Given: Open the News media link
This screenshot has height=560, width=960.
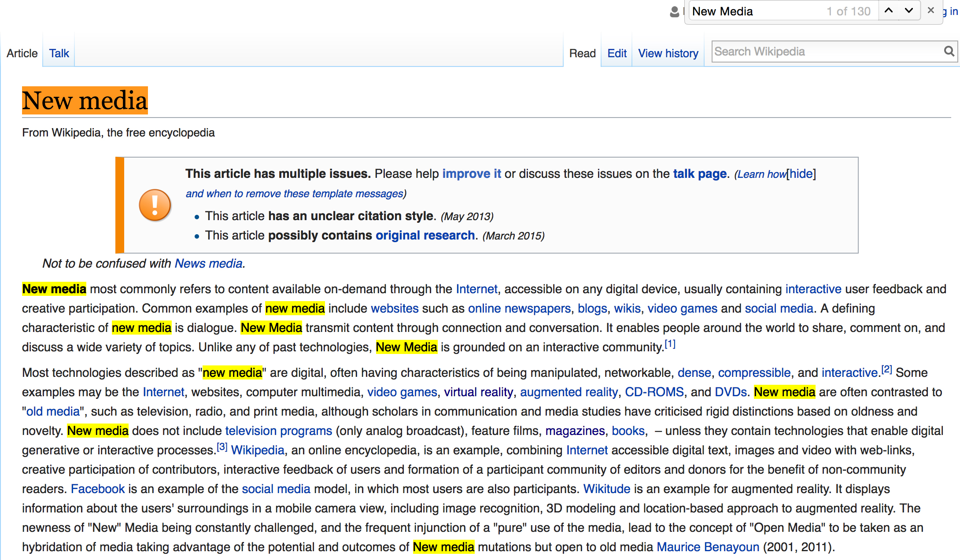Looking at the screenshot, I should (x=208, y=263).
